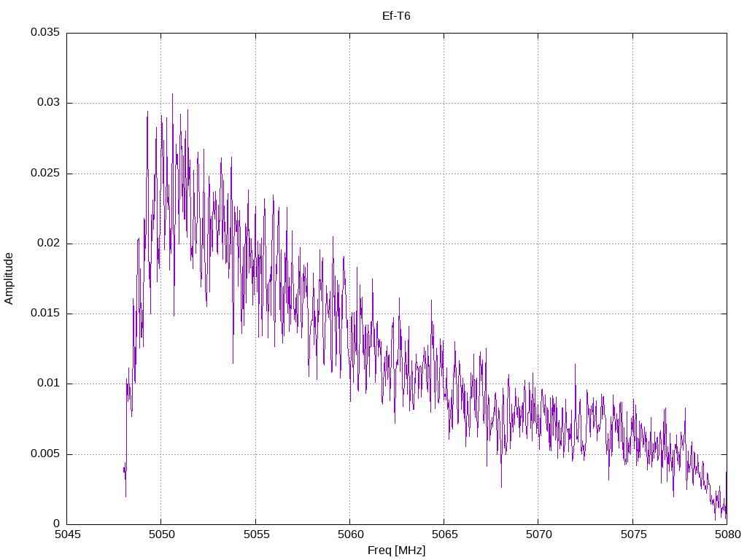Click the 0.03 y-axis tick label
This screenshot has width=747, height=560.
[x=49, y=102]
